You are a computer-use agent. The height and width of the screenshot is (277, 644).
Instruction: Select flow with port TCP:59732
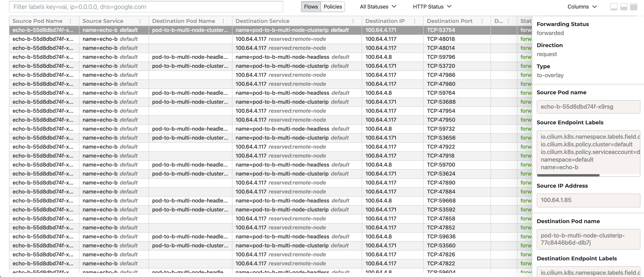click(x=270, y=129)
